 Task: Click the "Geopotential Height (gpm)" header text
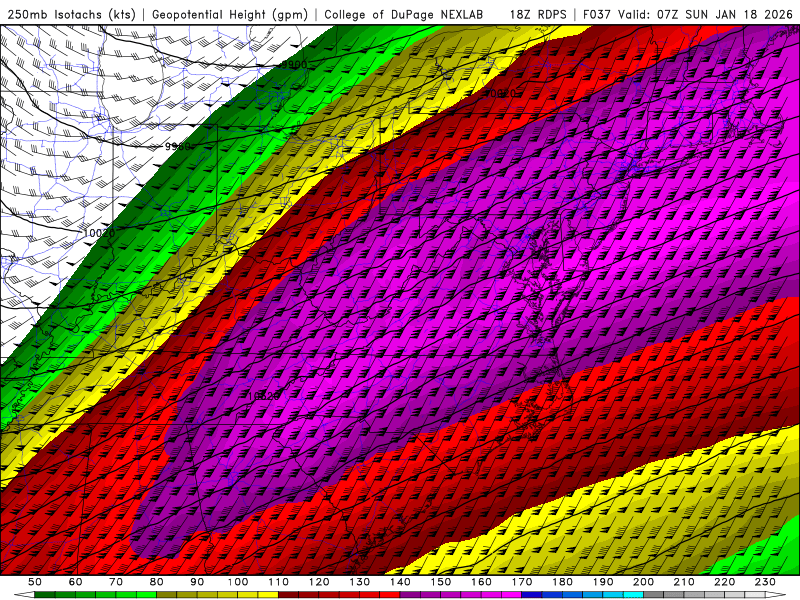click(x=230, y=14)
